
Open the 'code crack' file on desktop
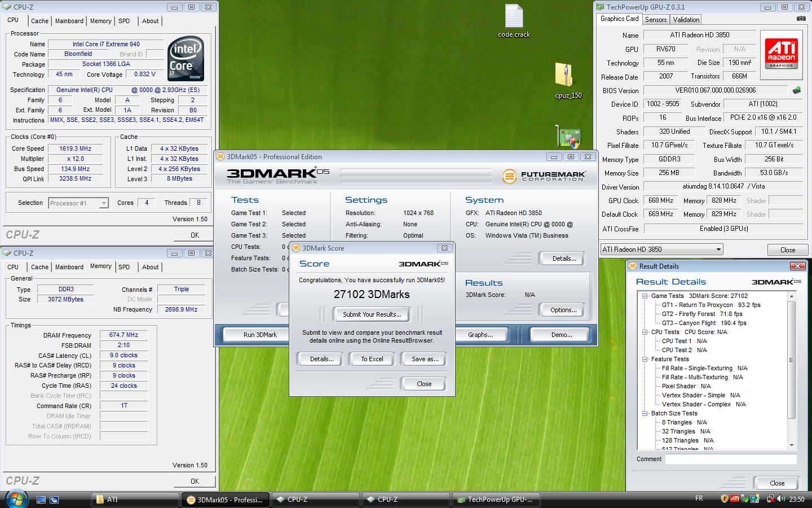pyautogui.click(x=514, y=21)
